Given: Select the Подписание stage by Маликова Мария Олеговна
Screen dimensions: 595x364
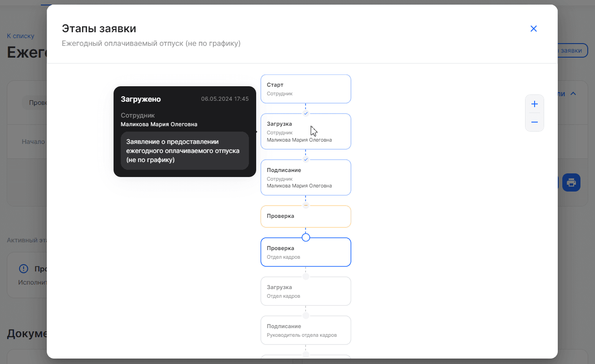Looking at the screenshot, I should click(x=306, y=177).
